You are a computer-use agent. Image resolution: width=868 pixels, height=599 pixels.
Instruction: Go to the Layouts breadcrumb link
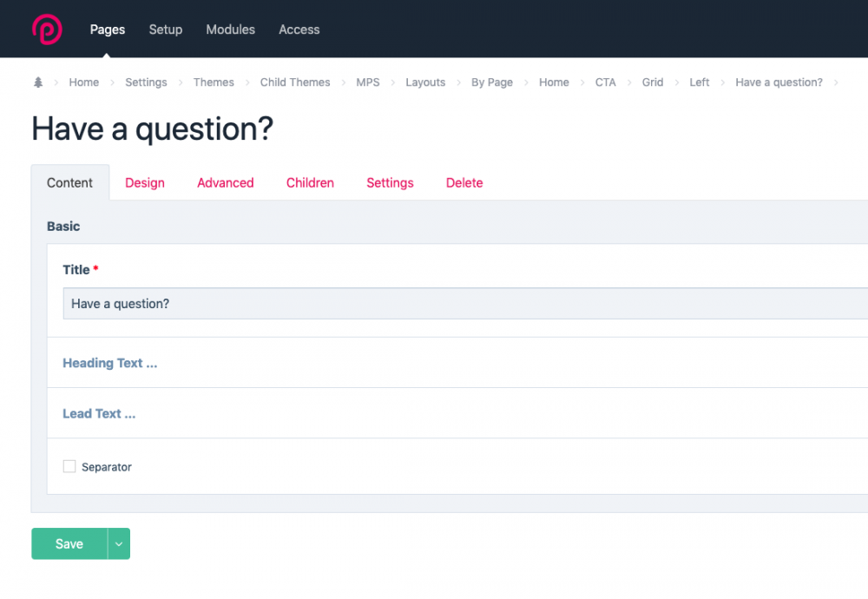425,82
